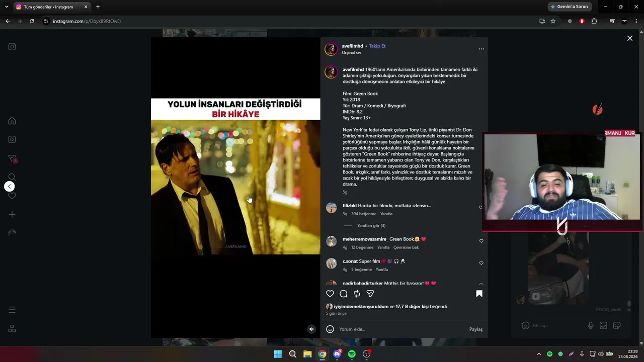Share the post with the paper plane icon
Image resolution: width=644 pixels, height=362 pixels.
(x=370, y=294)
